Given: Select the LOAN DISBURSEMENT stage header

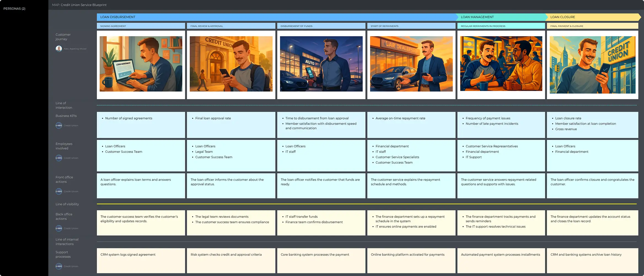Looking at the screenshot, I should click(x=117, y=17).
